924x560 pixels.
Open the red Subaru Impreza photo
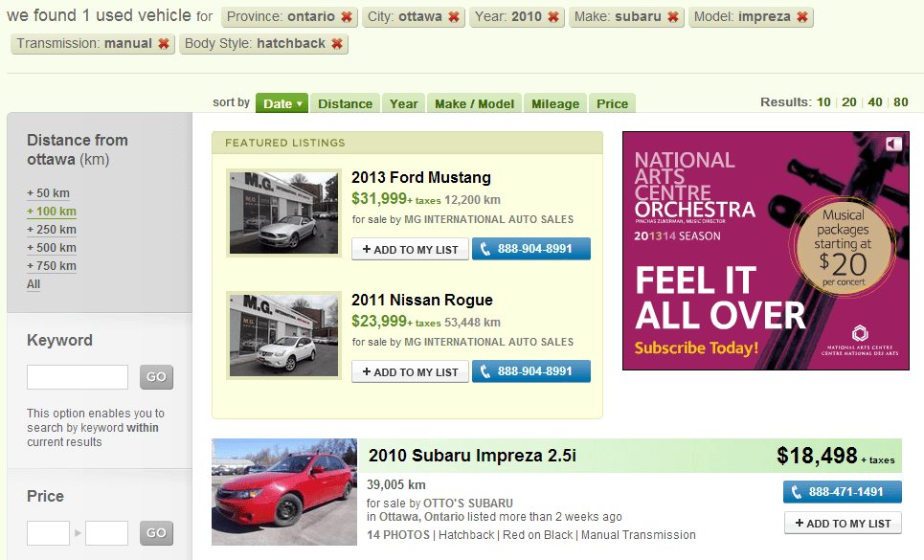[284, 492]
